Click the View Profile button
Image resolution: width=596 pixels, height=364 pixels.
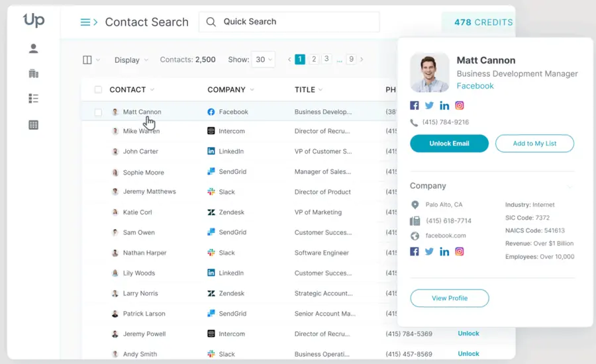click(x=450, y=298)
